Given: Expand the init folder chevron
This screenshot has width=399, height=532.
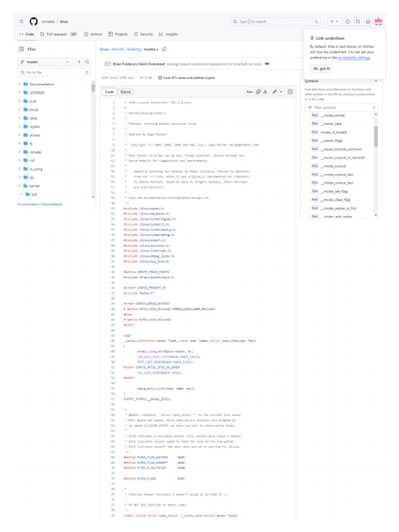Looking at the screenshot, I should tap(19, 160).
